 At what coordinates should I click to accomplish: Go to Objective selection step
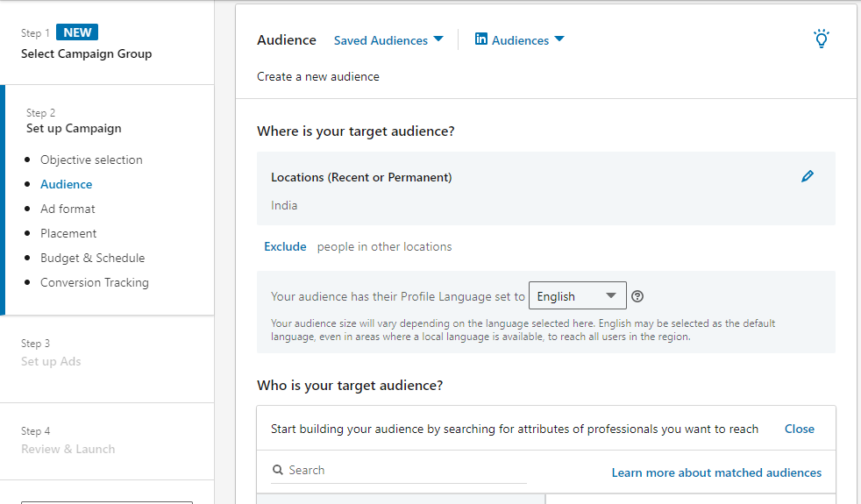[91, 160]
